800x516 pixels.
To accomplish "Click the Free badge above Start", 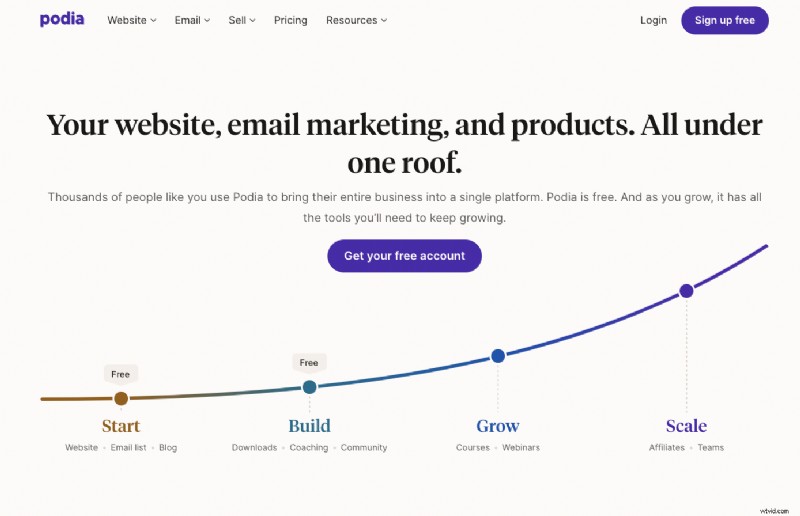I will [x=121, y=374].
